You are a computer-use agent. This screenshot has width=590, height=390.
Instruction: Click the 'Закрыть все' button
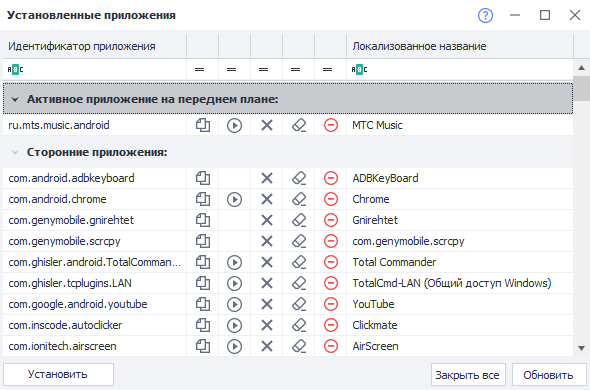[x=468, y=375]
